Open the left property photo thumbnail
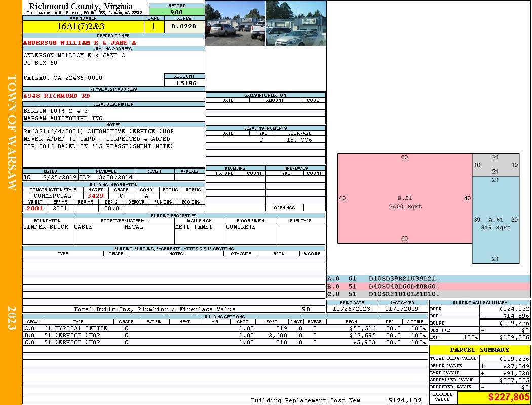Viewport: 532px width, 405px height. click(x=236, y=23)
